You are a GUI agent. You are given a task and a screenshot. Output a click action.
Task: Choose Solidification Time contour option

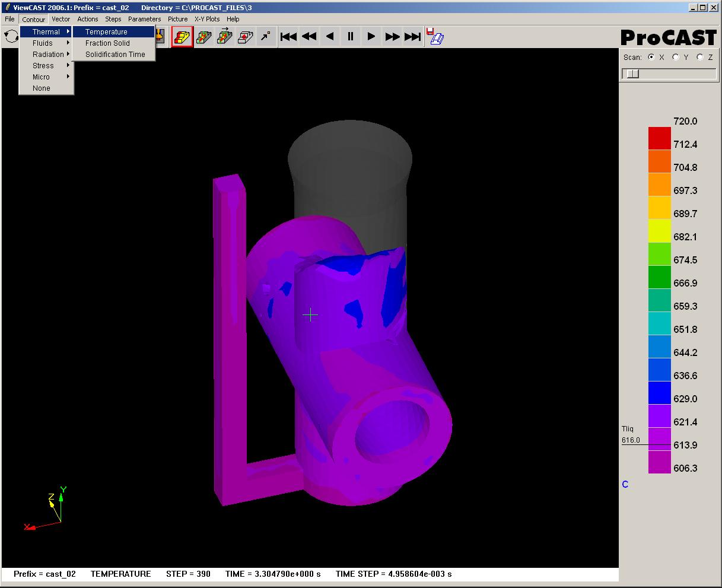pos(114,54)
